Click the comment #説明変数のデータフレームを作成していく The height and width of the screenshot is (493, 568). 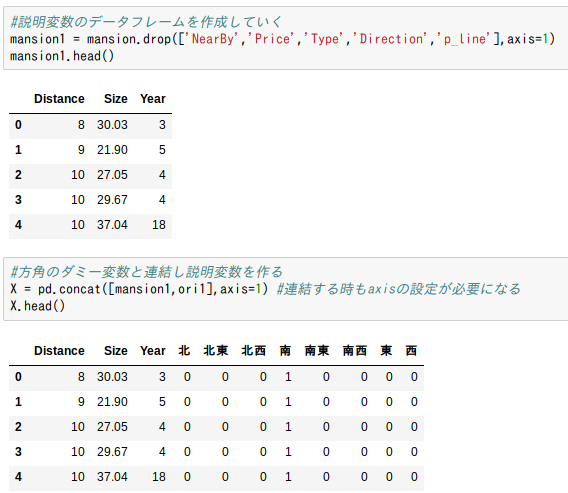click(146, 22)
